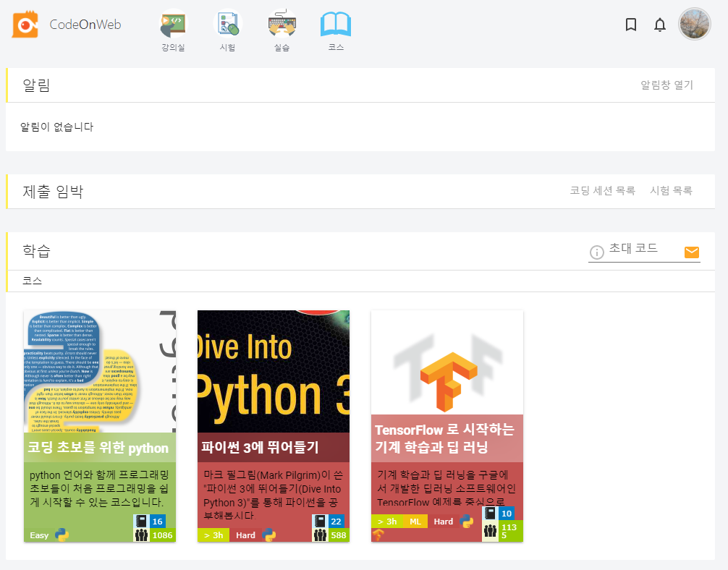728x570 pixels.
Task: Click the CodeOnWeb orange logo icon
Action: (x=25, y=24)
